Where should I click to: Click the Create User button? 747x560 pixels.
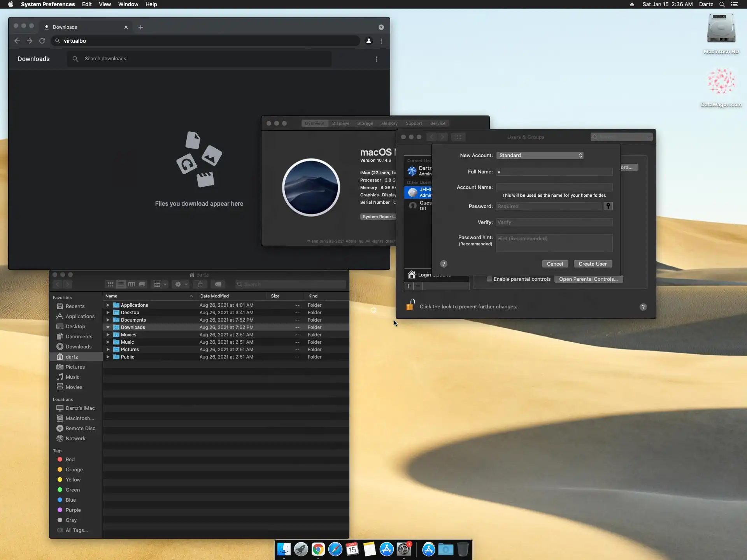[x=592, y=264]
